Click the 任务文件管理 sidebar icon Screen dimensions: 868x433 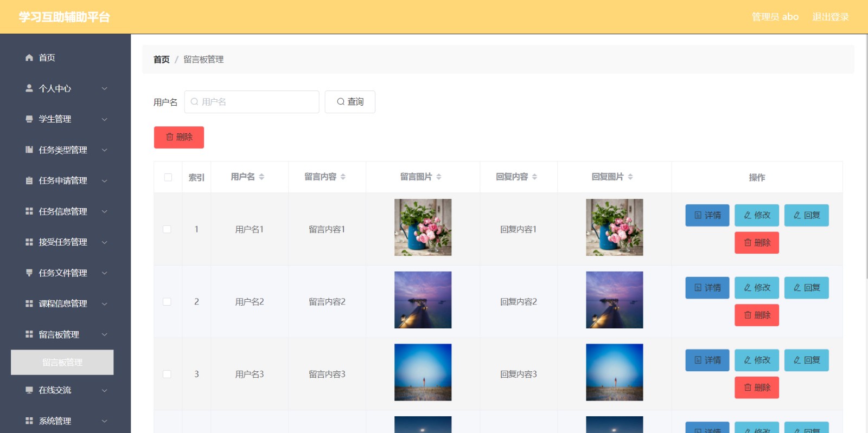pos(29,273)
